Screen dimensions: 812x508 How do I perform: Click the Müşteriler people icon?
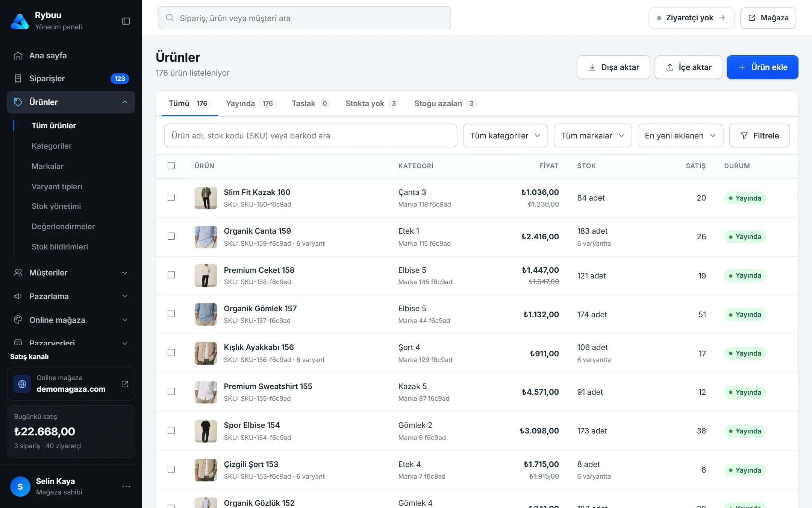tap(18, 273)
